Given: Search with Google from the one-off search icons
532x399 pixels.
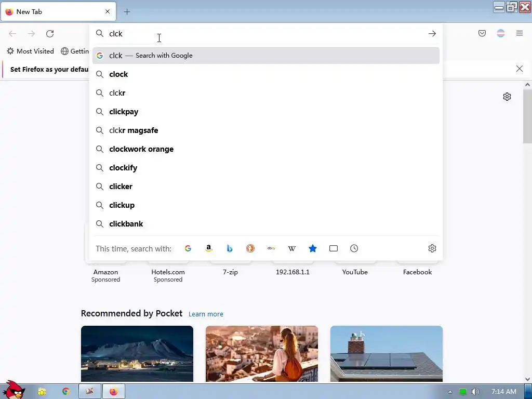Looking at the screenshot, I should [x=188, y=248].
